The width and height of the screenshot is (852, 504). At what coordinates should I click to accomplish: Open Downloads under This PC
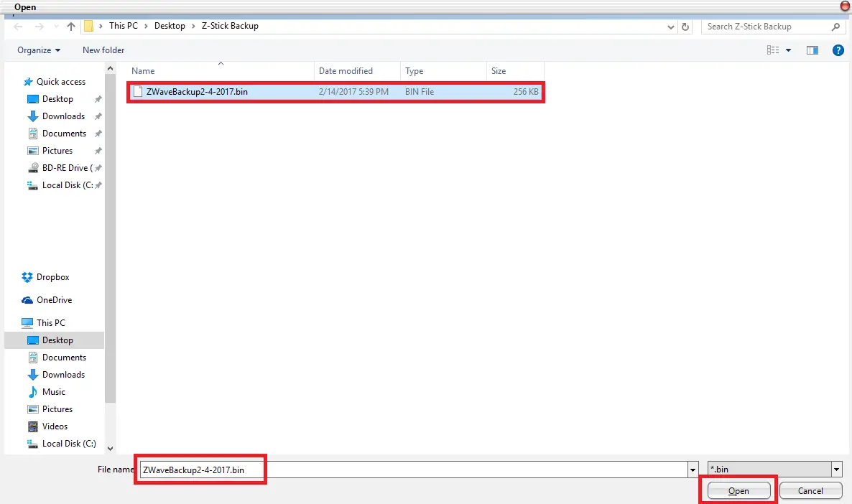click(63, 375)
